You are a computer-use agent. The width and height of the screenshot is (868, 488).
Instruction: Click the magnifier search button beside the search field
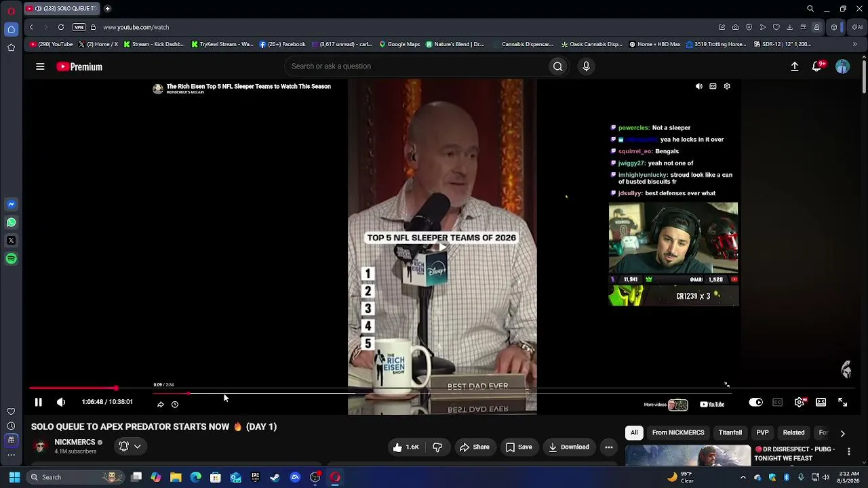558,66
